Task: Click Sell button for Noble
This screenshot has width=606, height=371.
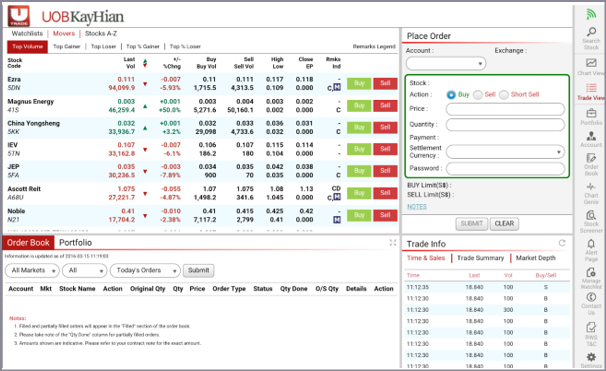Action: coord(385,215)
